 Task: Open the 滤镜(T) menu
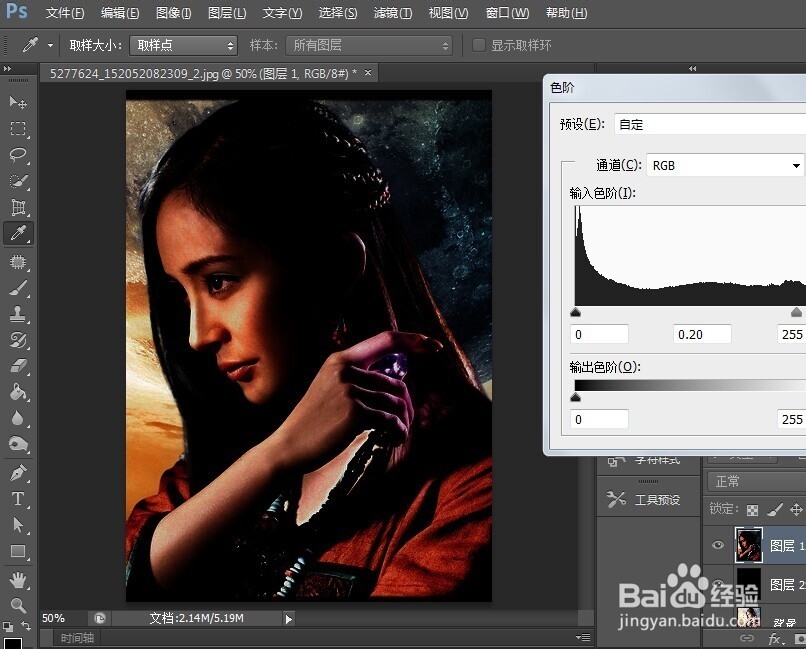coord(393,13)
